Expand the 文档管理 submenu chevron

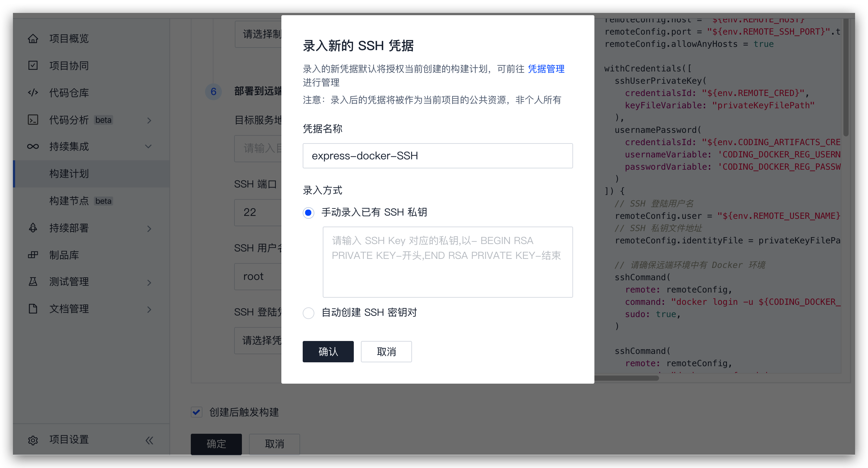pyautogui.click(x=149, y=309)
